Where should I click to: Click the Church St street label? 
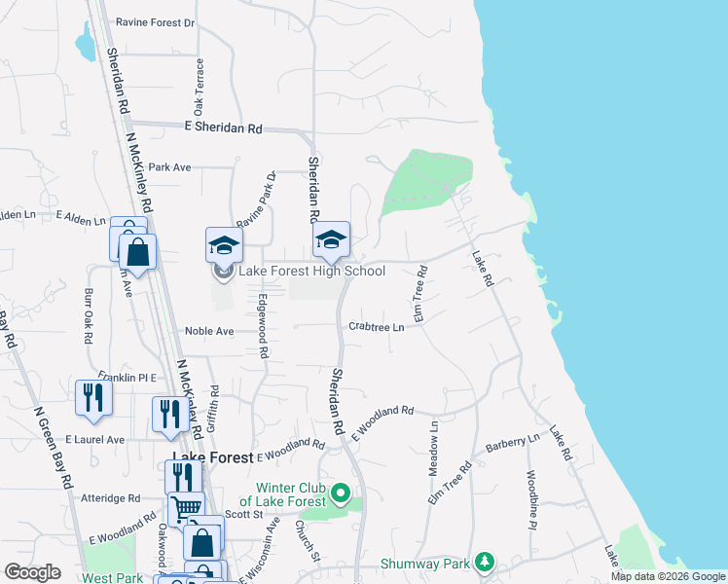[308, 541]
